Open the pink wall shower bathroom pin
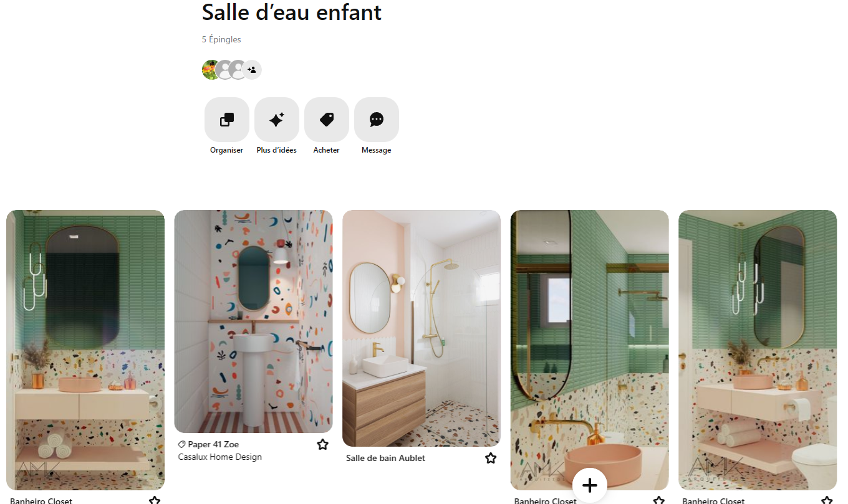The height and width of the screenshot is (504, 848). (x=422, y=328)
